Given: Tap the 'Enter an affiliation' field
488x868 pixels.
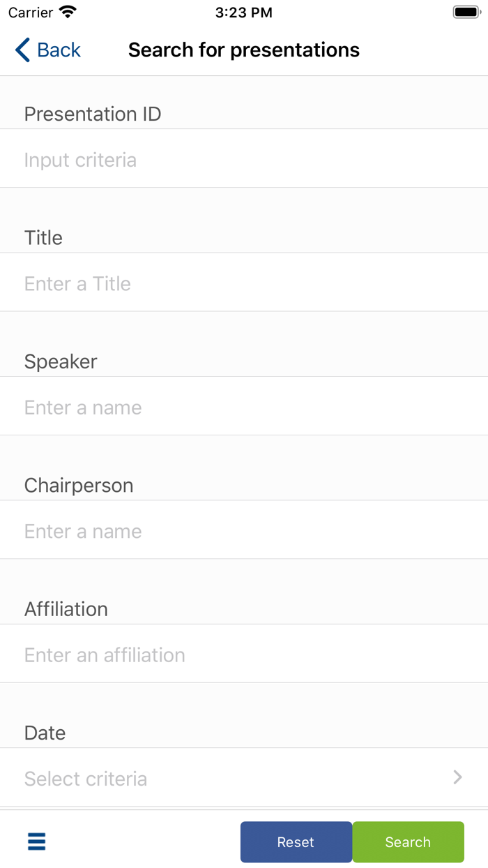Looking at the screenshot, I should pos(244,654).
